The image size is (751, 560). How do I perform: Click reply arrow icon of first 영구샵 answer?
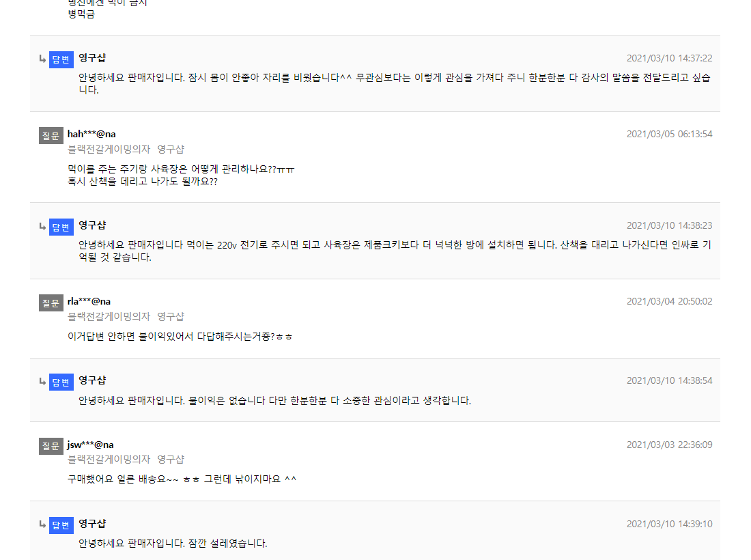tap(42, 59)
